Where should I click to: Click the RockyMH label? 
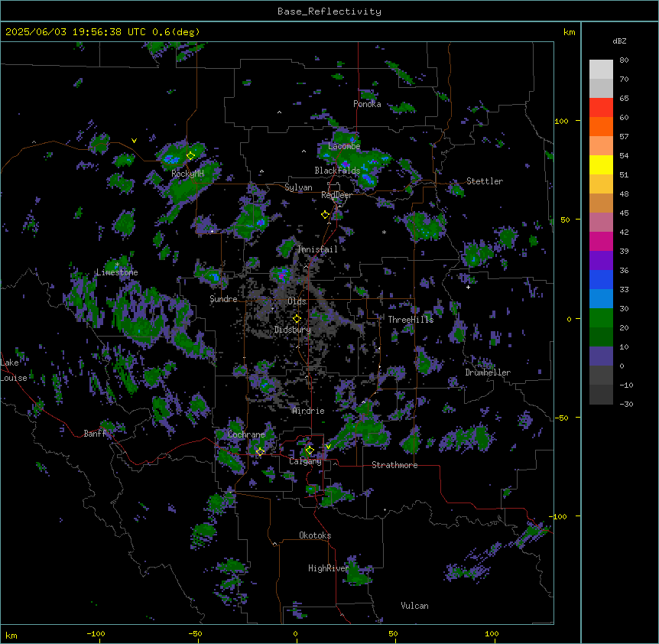pos(188,174)
